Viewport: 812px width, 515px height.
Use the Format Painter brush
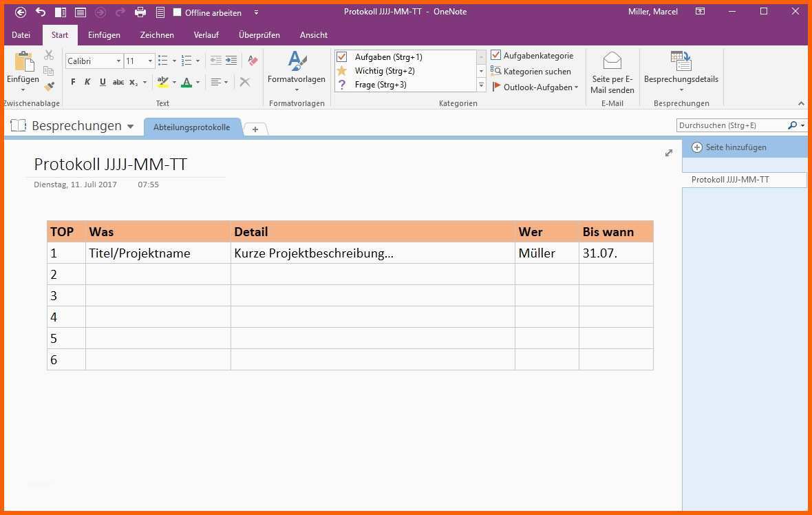pyautogui.click(x=49, y=86)
